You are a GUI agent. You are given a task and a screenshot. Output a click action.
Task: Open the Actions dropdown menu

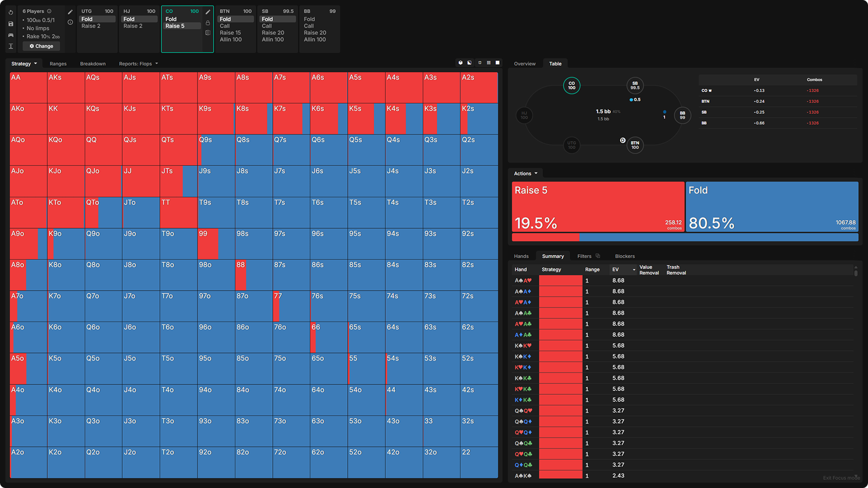(526, 174)
